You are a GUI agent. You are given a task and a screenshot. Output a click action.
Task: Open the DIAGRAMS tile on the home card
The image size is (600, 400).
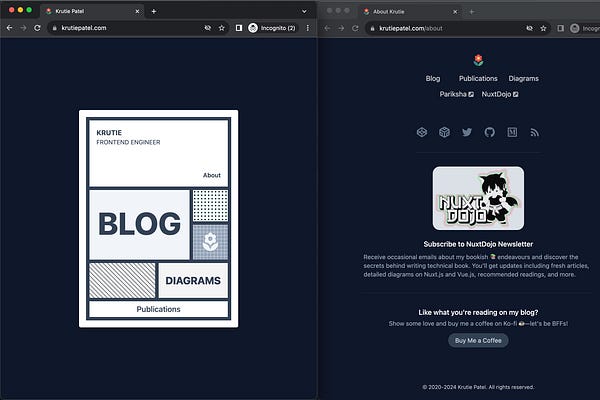tap(193, 281)
